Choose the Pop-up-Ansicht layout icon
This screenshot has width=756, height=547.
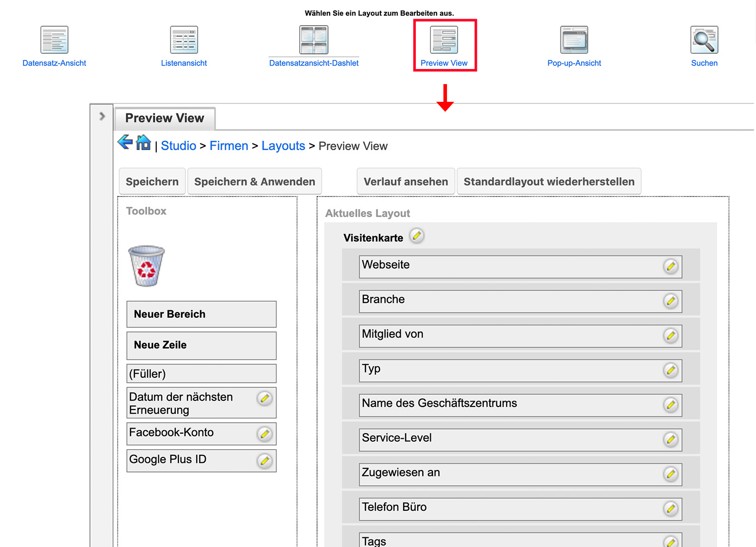point(574,40)
